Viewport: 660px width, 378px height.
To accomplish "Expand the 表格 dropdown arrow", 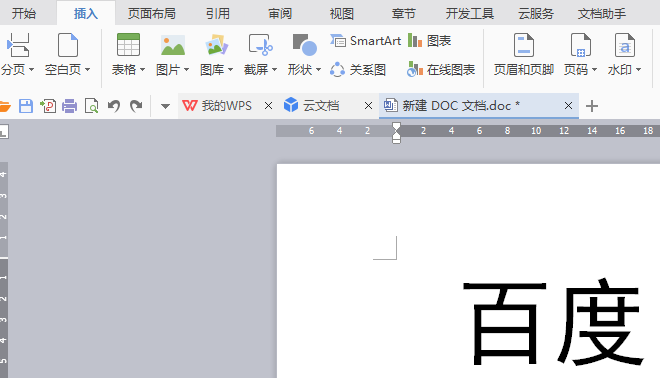I will click(x=142, y=69).
